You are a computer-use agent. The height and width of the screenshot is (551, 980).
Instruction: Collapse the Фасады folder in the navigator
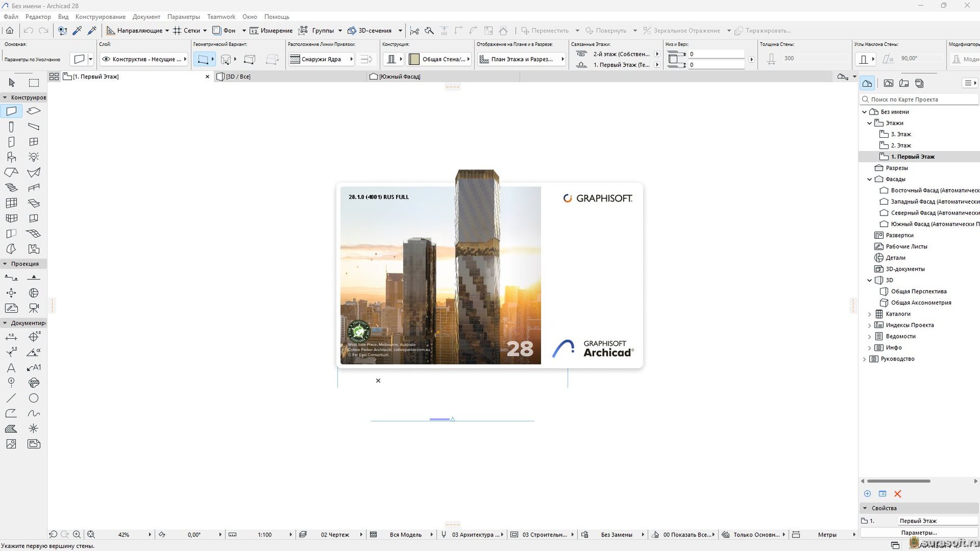click(870, 179)
